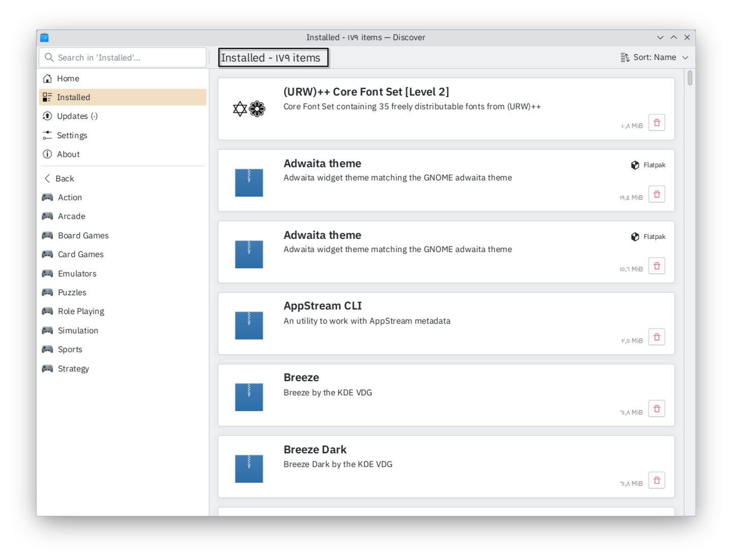This screenshot has width=733, height=560.
Task: Click the Discover app icon in titlebar
Action: [44, 38]
